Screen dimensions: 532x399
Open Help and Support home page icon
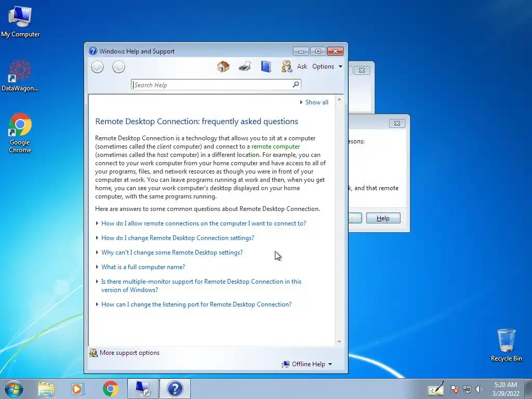coord(223,66)
